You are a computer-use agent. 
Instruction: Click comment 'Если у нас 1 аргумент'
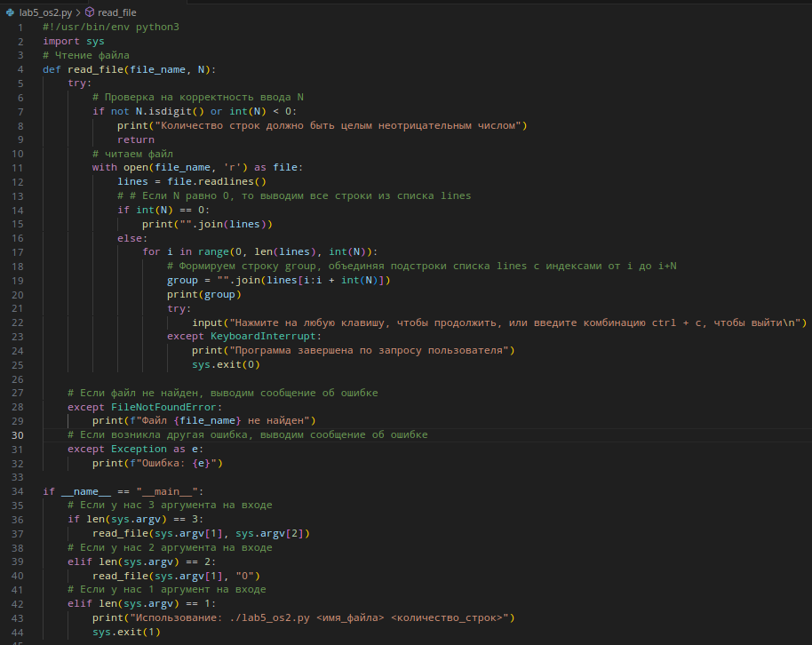(145, 590)
